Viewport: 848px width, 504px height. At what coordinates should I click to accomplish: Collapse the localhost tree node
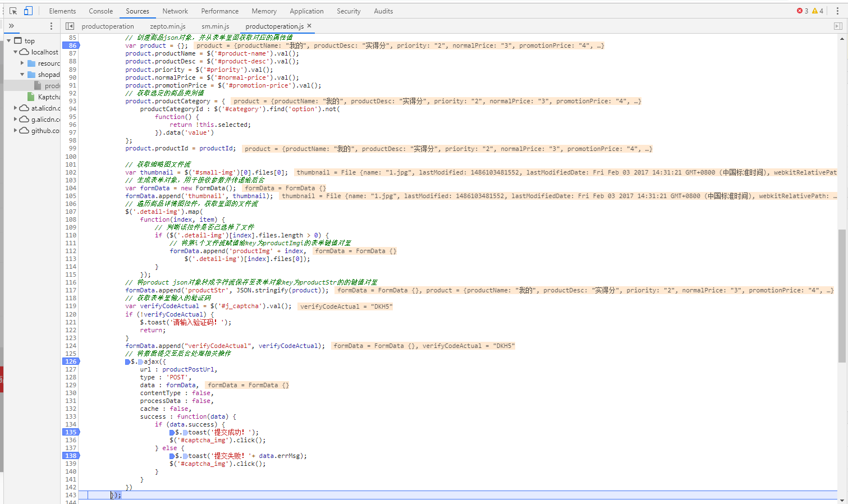coord(16,52)
